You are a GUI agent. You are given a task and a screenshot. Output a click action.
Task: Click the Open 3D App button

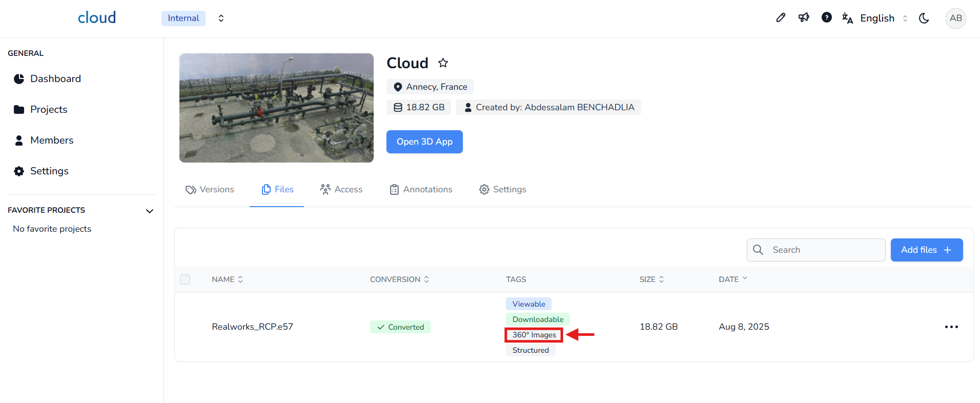[x=424, y=142]
